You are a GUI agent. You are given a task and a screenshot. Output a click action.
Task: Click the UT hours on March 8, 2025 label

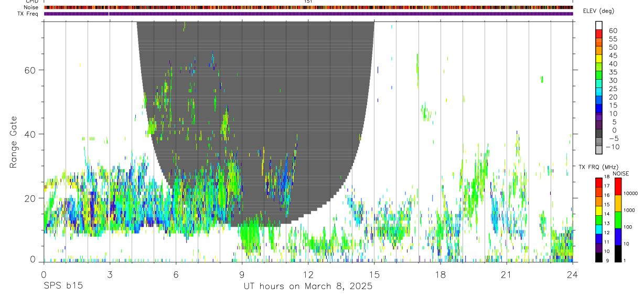[x=308, y=287]
